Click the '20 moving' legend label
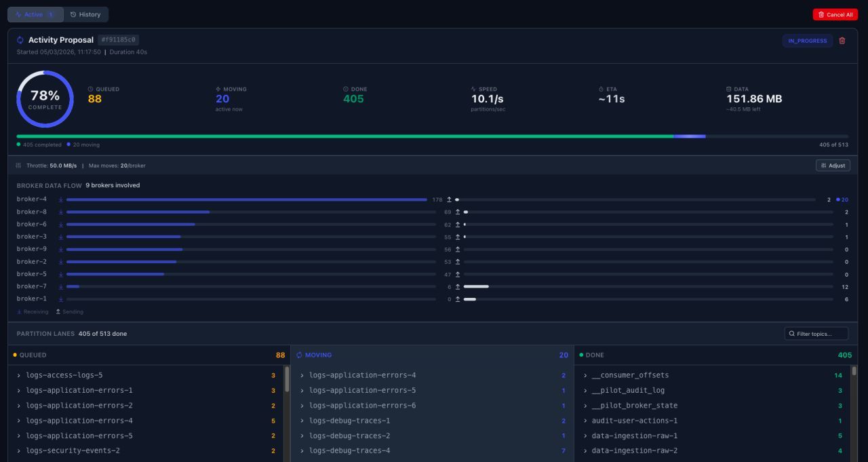 pyautogui.click(x=86, y=145)
